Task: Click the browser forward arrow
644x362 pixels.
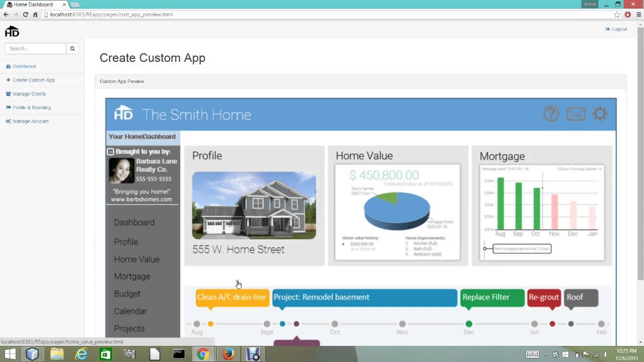Action: click(x=16, y=15)
